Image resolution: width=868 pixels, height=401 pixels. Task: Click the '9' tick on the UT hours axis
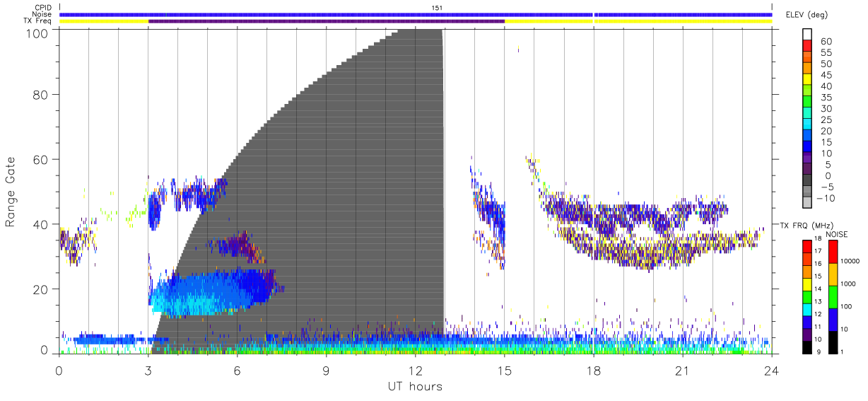click(x=326, y=370)
